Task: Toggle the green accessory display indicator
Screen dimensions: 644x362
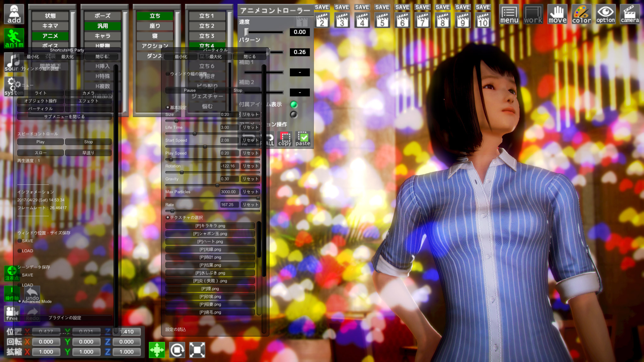Action: tap(294, 104)
